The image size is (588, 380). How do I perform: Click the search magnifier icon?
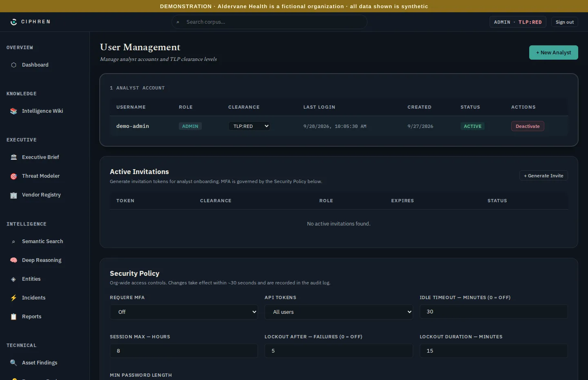click(x=178, y=22)
